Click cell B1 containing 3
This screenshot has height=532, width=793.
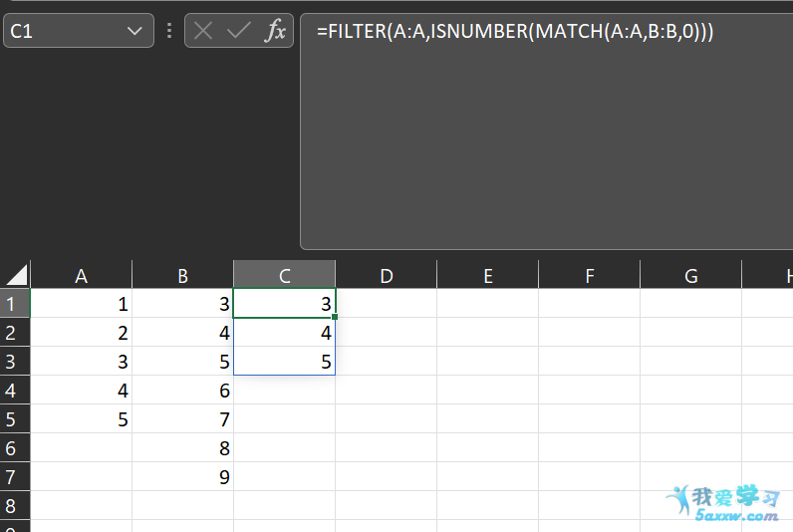pyautogui.click(x=182, y=304)
